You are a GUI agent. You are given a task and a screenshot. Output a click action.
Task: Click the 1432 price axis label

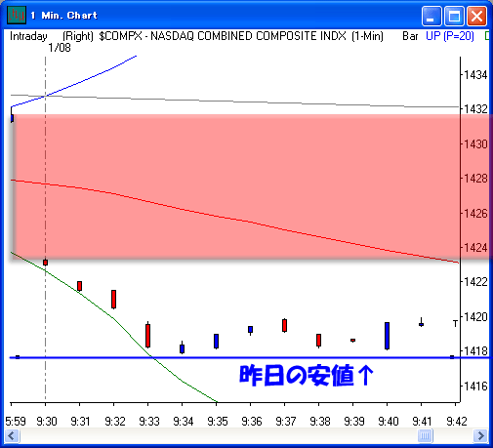[x=475, y=109]
